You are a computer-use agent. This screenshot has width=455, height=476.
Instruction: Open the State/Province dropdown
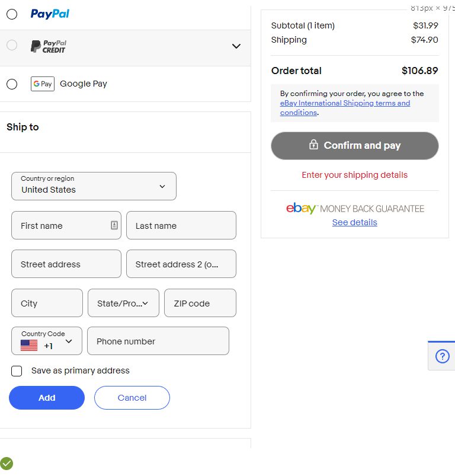[123, 303]
